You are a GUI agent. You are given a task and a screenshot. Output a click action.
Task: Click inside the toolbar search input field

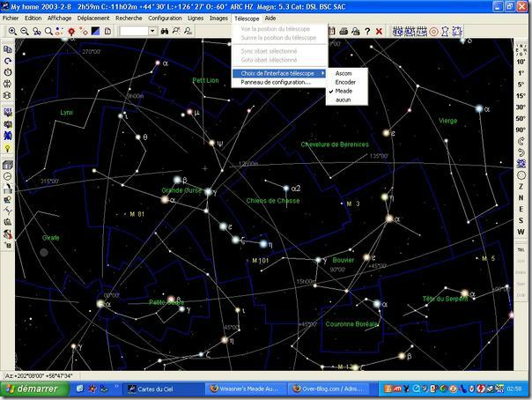point(135,31)
